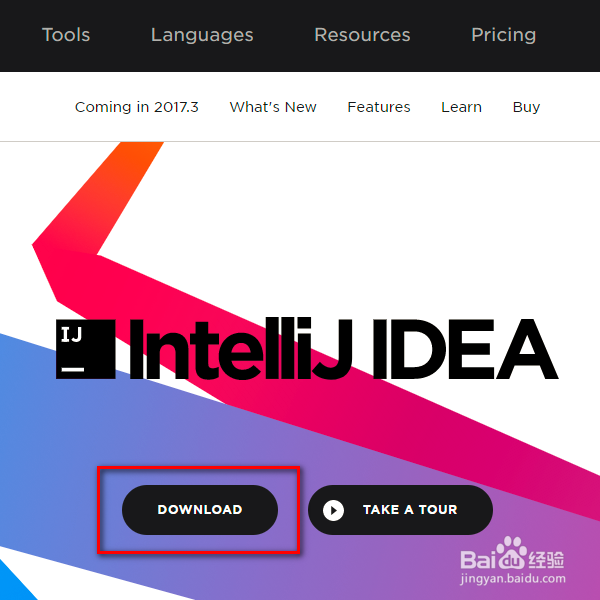The height and width of the screenshot is (600, 600).
Task: Click the IntelliJ wordmark heading
Action: coord(241,349)
